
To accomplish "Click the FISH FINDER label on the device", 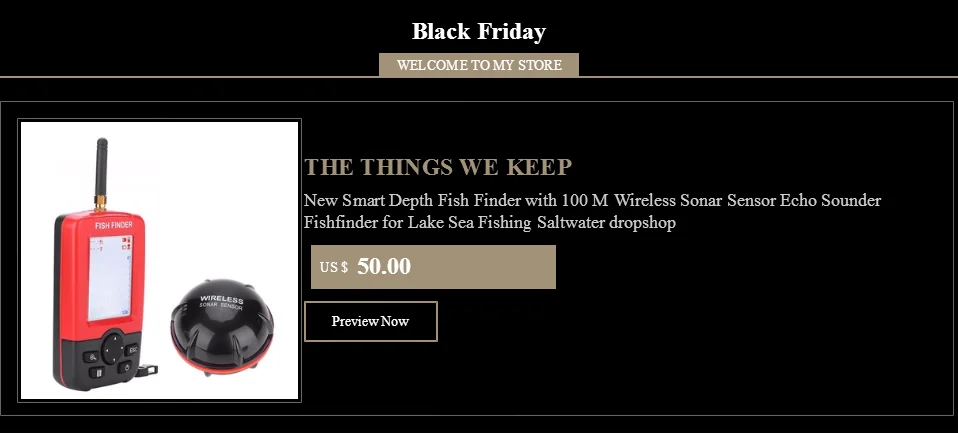I will pyautogui.click(x=114, y=225).
